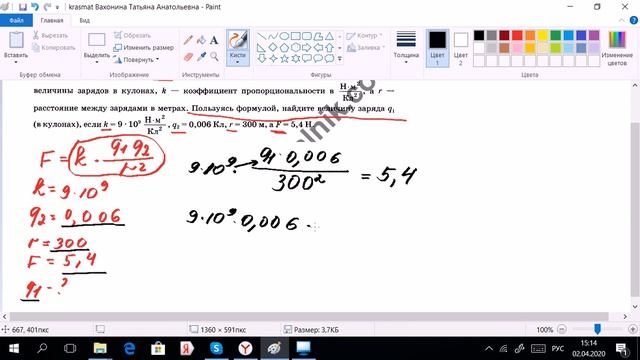This screenshot has height=360, width=640.
Task: Choose the Right triangle shape
Action: [262, 47]
